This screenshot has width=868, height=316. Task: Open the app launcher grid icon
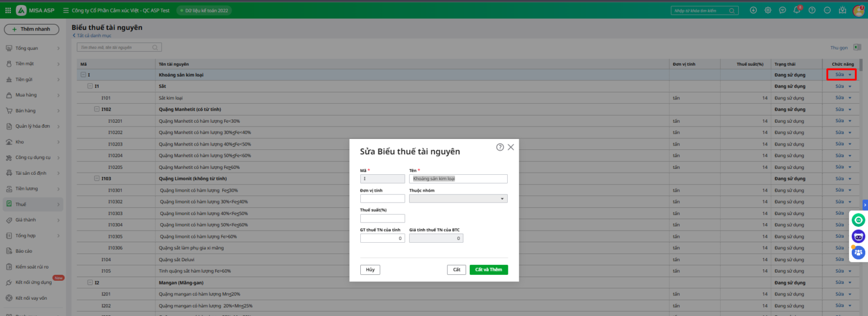[x=8, y=10]
